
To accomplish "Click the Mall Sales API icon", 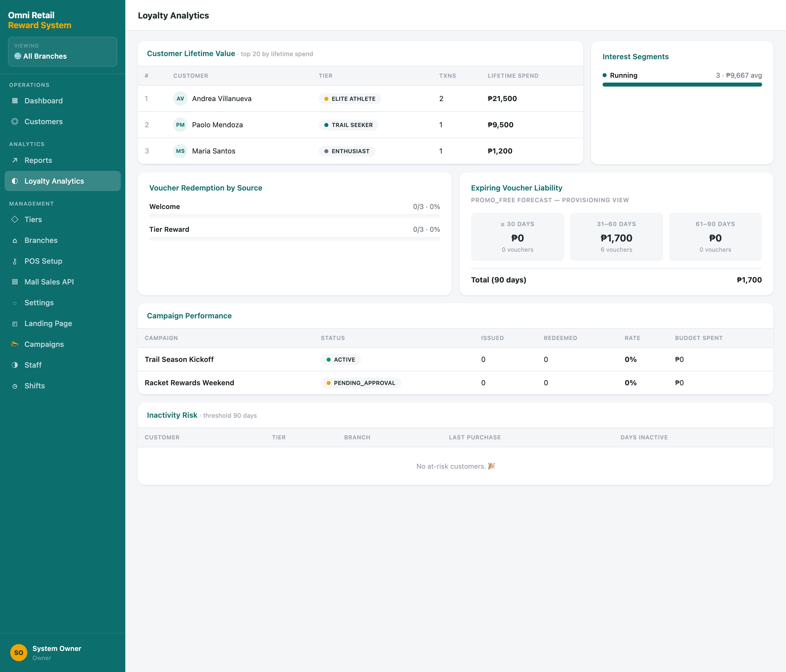I will click(15, 282).
